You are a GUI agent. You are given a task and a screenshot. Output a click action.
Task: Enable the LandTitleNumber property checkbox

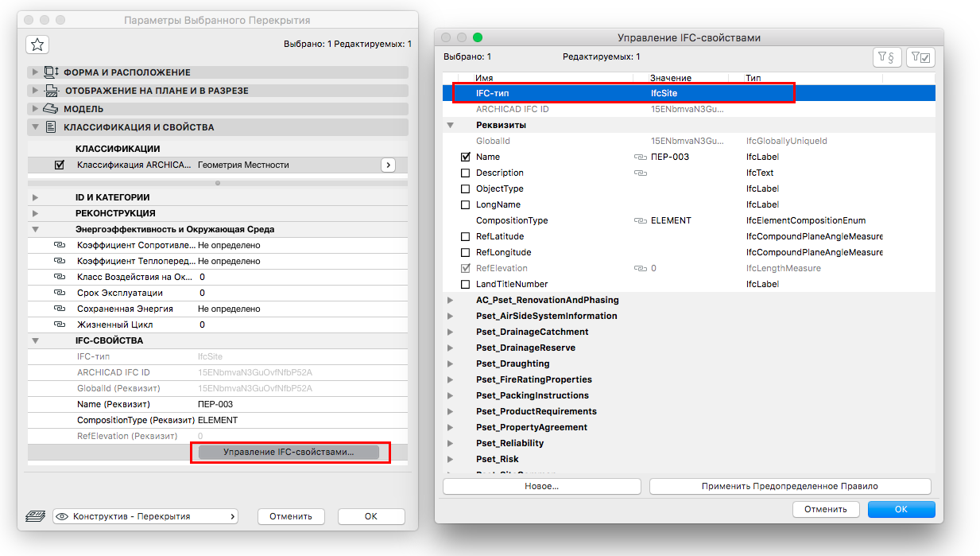pos(466,284)
